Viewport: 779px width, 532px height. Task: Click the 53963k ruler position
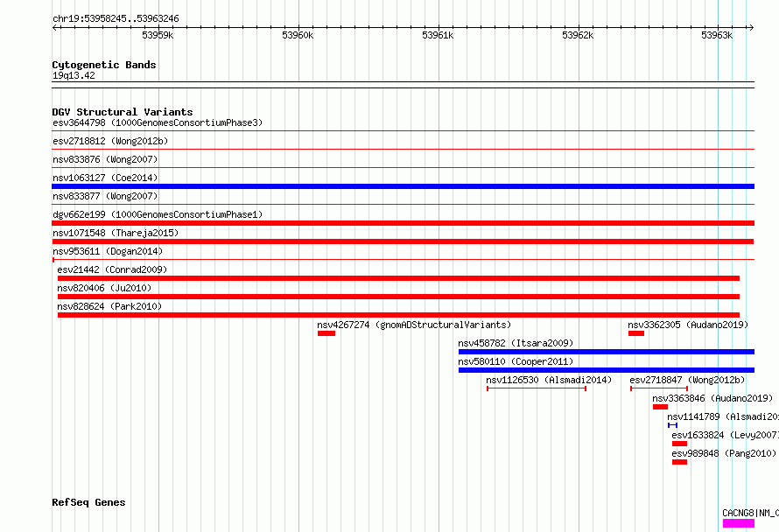(x=717, y=35)
